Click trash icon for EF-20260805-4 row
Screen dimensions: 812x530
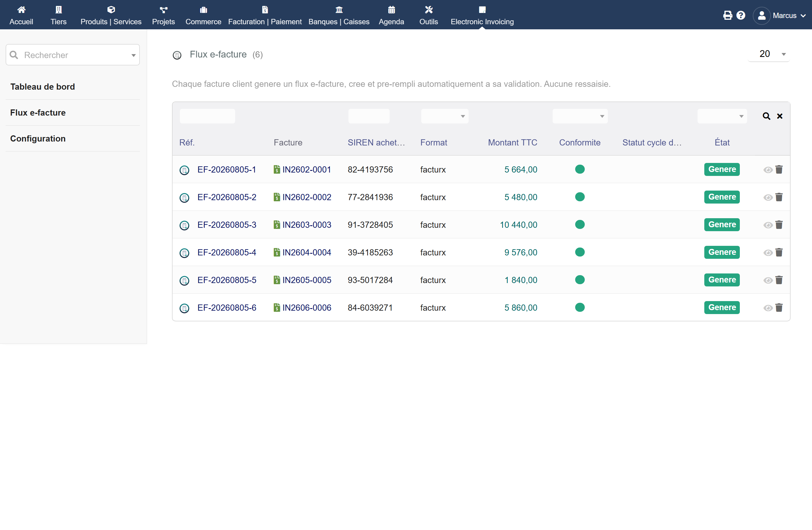pyautogui.click(x=779, y=252)
